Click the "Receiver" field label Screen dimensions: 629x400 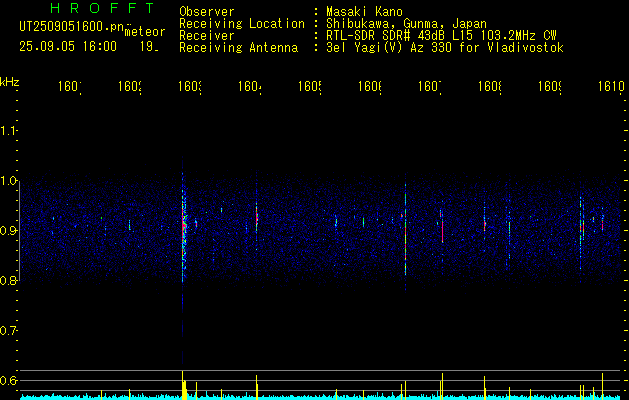(x=207, y=36)
